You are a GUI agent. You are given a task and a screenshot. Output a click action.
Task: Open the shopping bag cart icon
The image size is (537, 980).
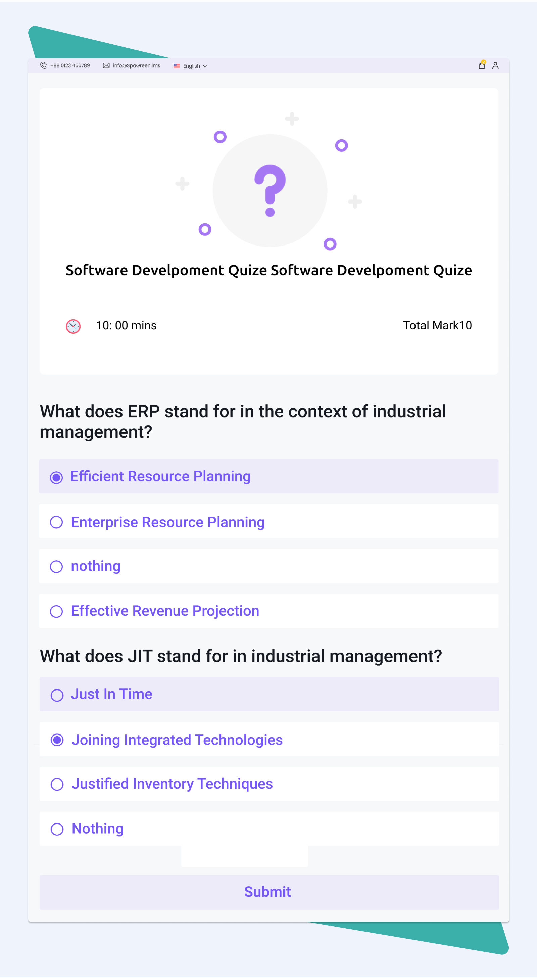coord(482,65)
